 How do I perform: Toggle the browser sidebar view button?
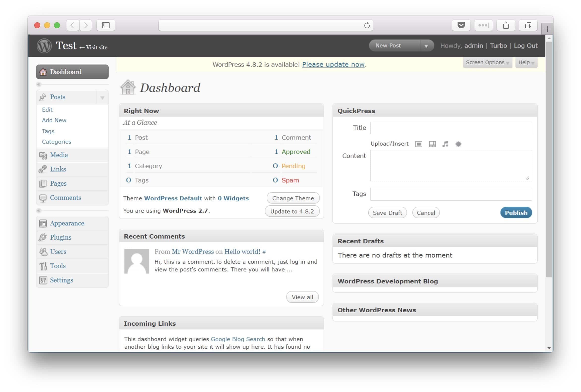106,25
